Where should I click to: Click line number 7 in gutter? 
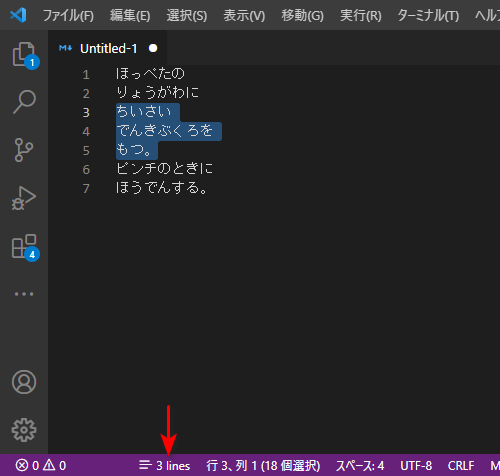tap(86, 188)
